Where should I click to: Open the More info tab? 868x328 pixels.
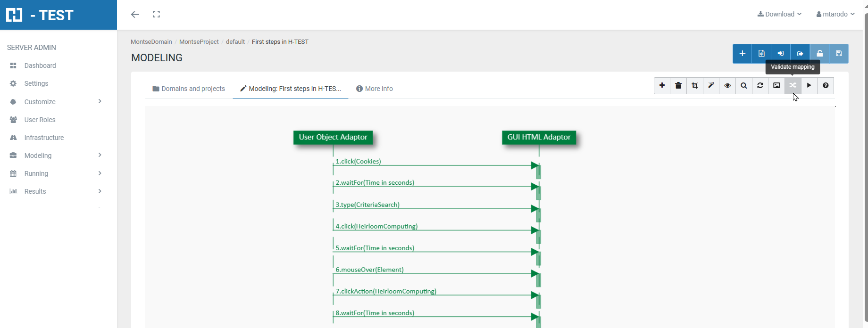375,89
